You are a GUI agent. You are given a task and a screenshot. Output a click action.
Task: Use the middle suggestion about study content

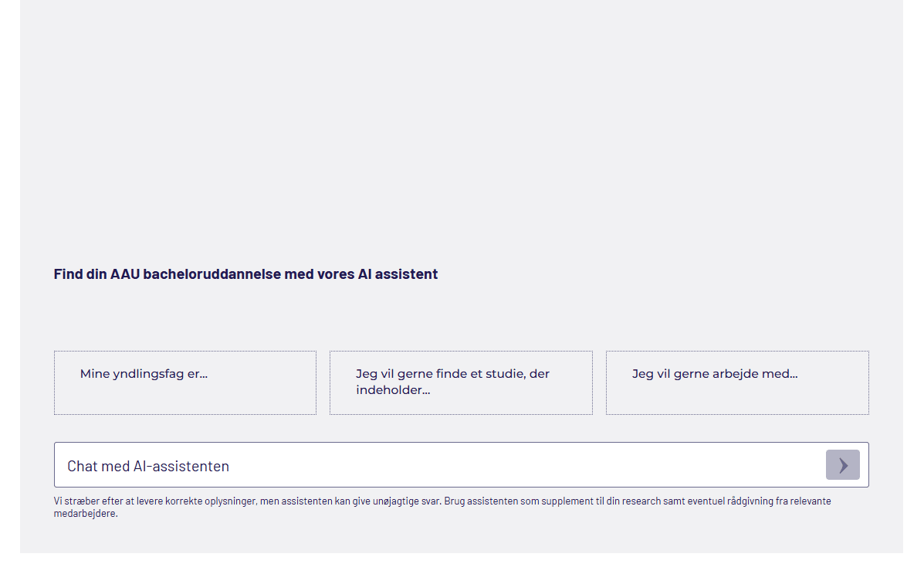click(461, 382)
